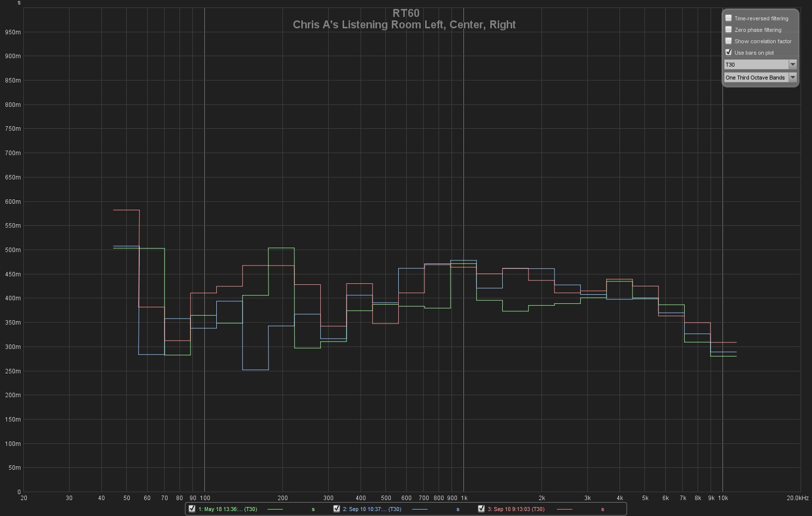Hide trace 3 Sep 10 9:13:03 checkbox
The width and height of the screenshot is (812, 516).
pyautogui.click(x=481, y=509)
